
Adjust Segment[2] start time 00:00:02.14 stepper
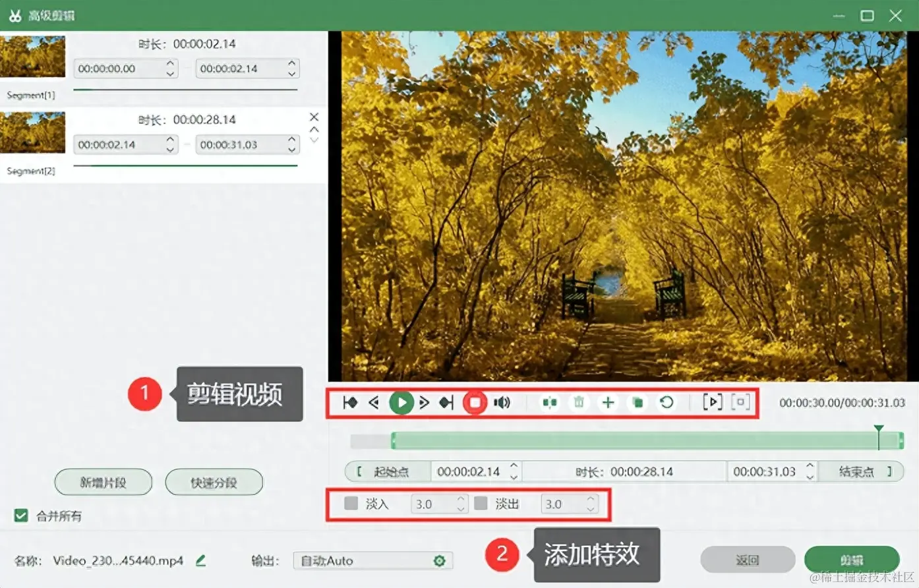coord(170,144)
